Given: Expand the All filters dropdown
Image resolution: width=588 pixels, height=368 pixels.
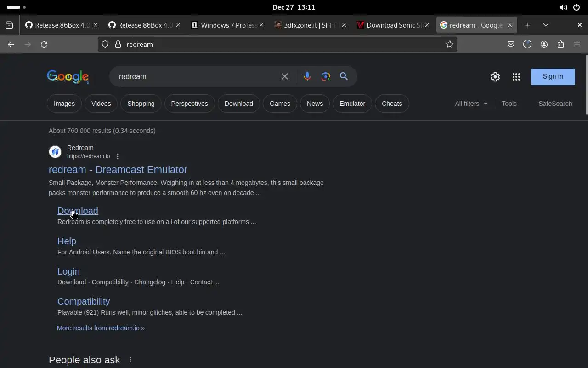Looking at the screenshot, I should click(x=471, y=103).
